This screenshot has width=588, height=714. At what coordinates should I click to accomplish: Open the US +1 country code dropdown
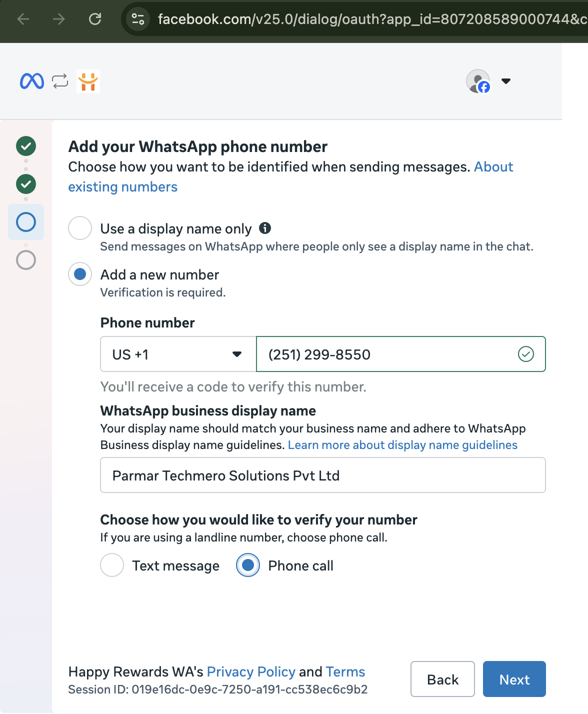(x=178, y=354)
